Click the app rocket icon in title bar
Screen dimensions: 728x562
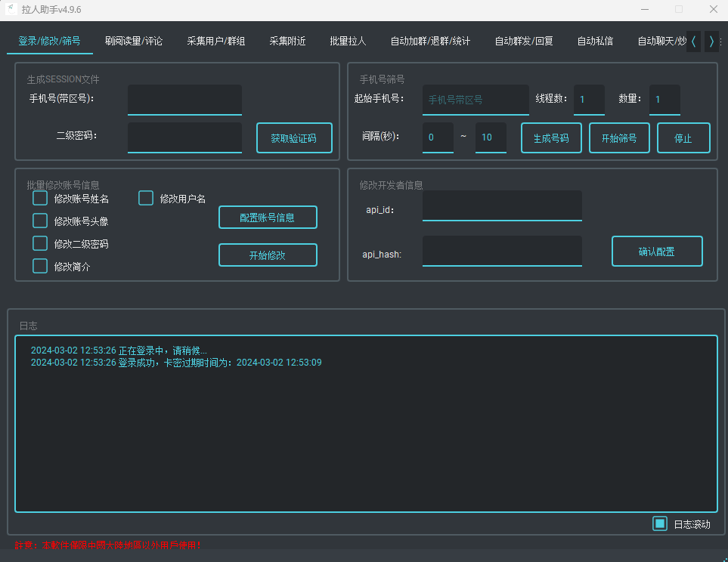point(11,9)
